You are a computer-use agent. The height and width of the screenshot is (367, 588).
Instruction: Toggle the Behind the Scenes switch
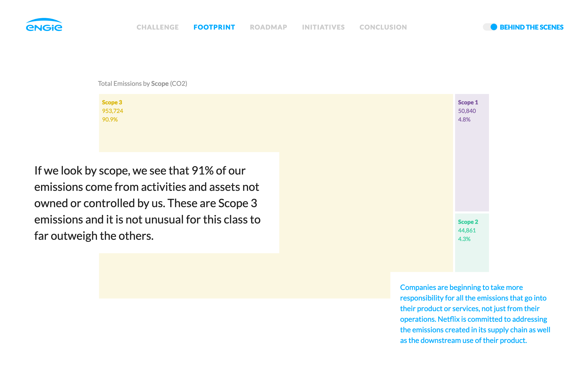click(490, 27)
